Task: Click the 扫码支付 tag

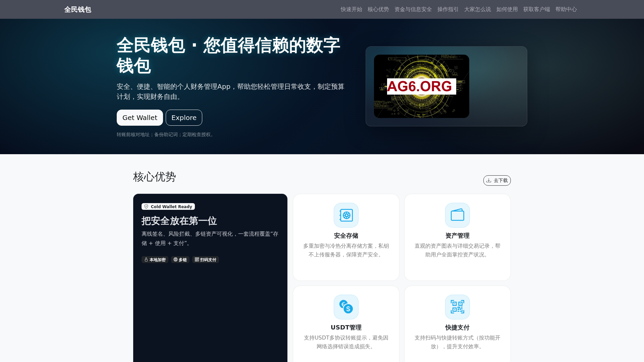Action: pyautogui.click(x=206, y=260)
